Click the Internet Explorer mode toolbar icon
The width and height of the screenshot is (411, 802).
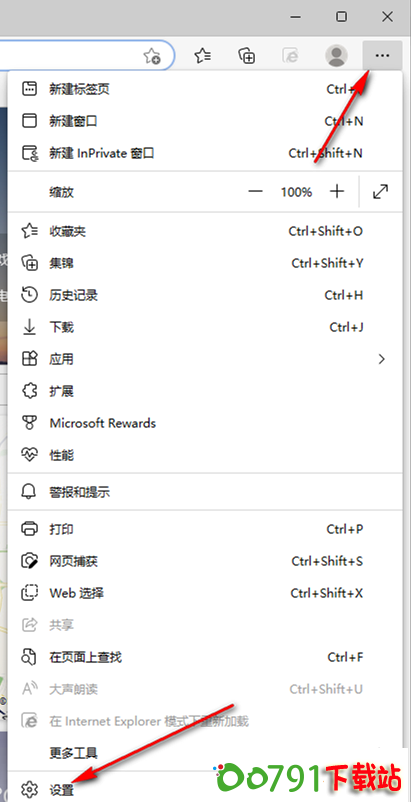[290, 55]
